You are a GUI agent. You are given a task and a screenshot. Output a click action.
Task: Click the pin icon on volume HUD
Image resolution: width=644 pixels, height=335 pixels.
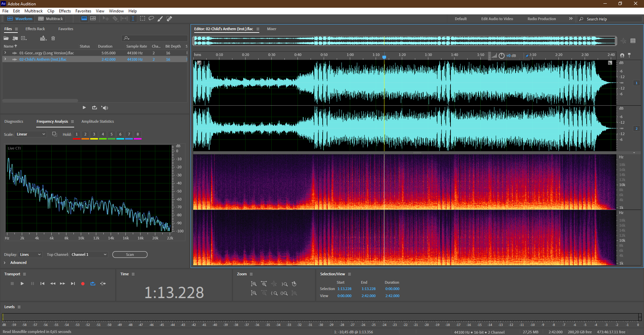pos(527,56)
